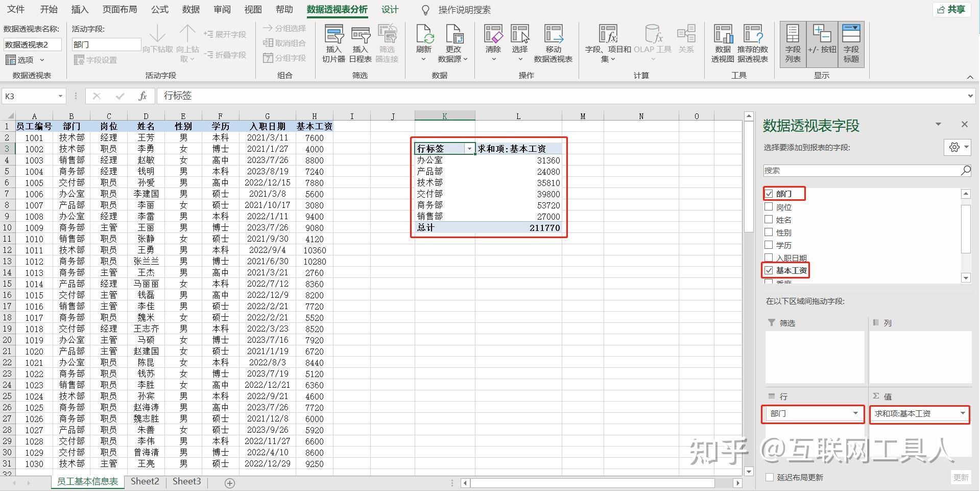Open the 求和项:基本工资 dropdown in 值 area

[962, 414]
